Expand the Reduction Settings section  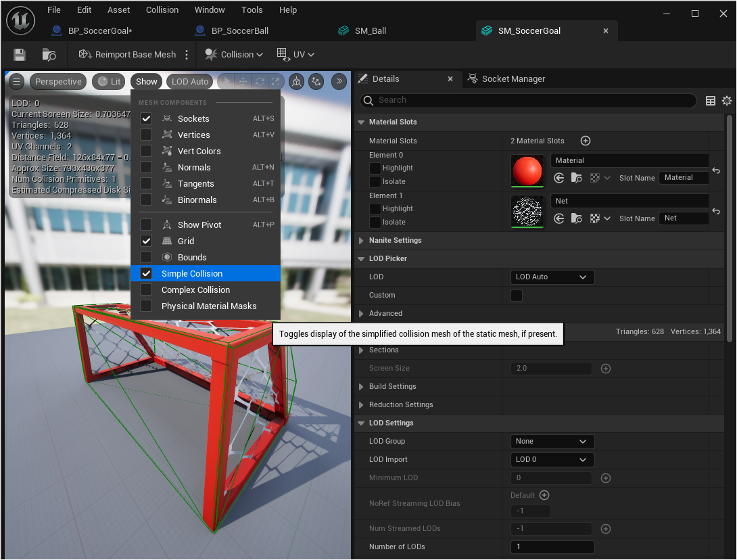[361, 405]
